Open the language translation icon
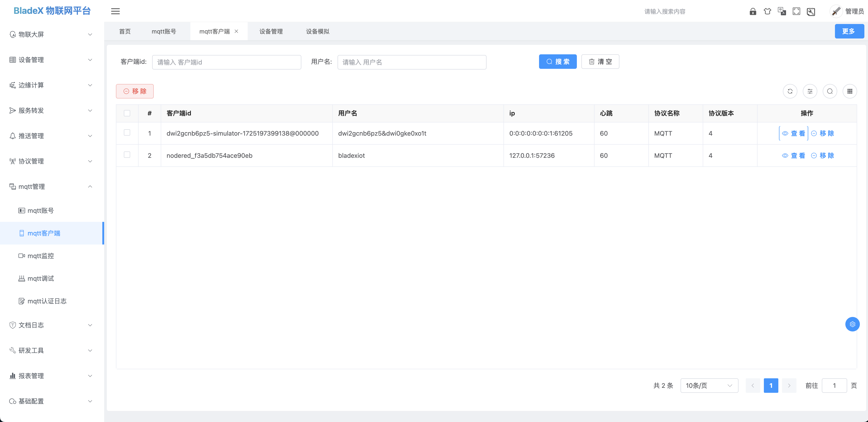 [x=782, y=12]
